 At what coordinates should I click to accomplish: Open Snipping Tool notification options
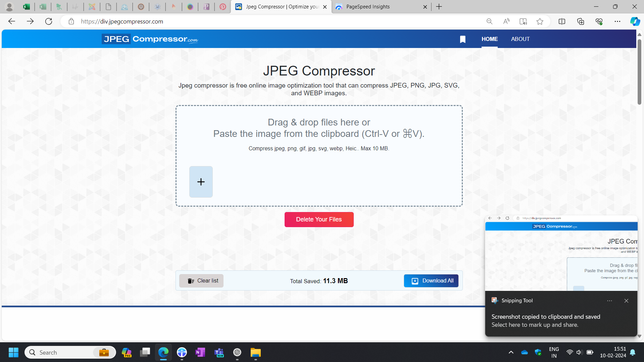[609, 301]
